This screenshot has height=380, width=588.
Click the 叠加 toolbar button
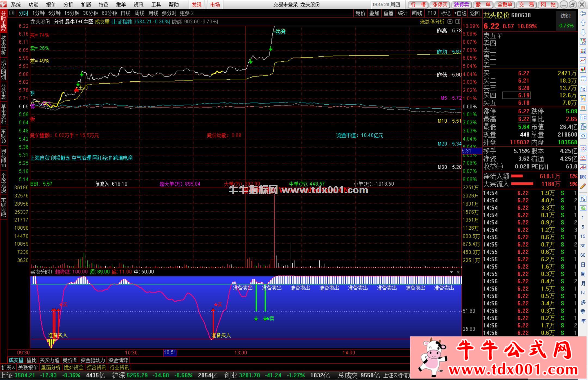374,13
